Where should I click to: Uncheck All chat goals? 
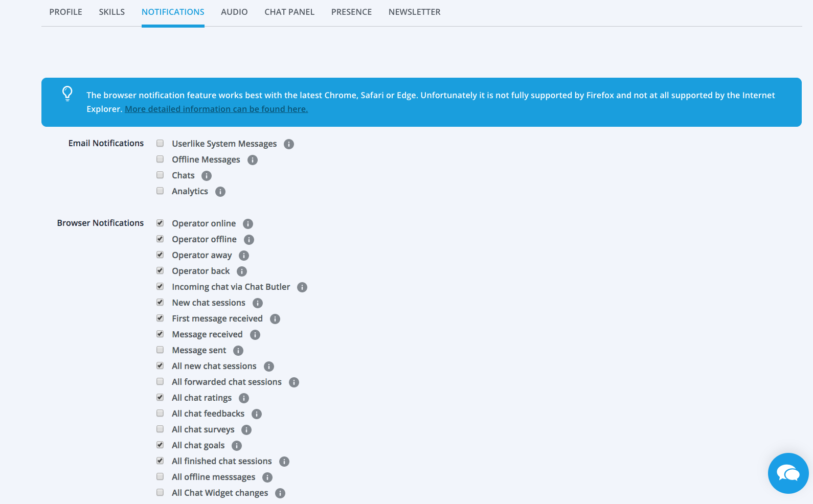[160, 445]
